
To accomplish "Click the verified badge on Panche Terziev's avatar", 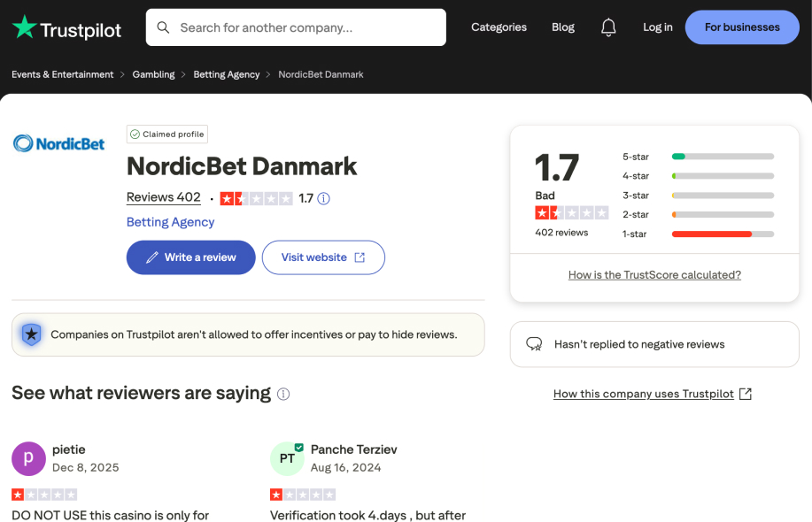I will coord(298,448).
